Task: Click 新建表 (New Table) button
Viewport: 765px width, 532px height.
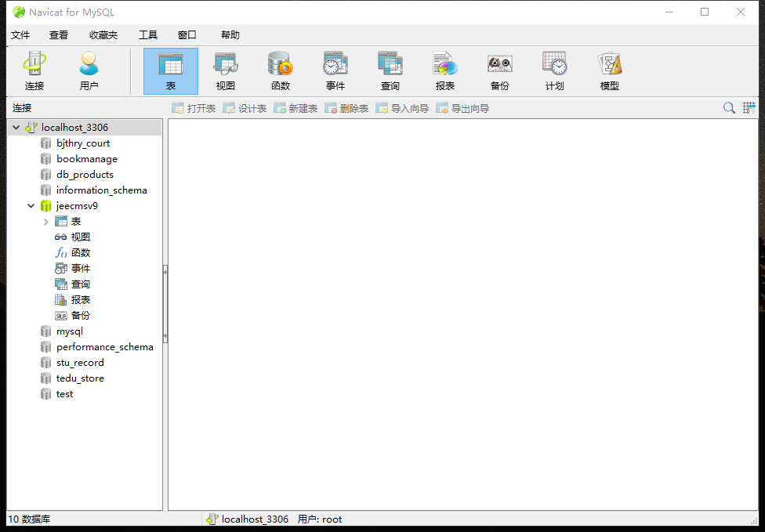Action: [295, 108]
